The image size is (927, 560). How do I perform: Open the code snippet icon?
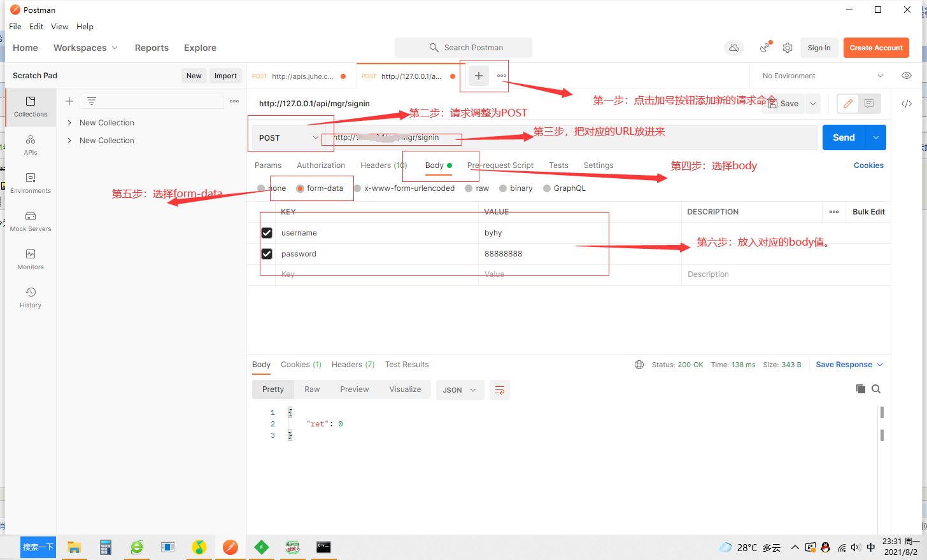(907, 104)
